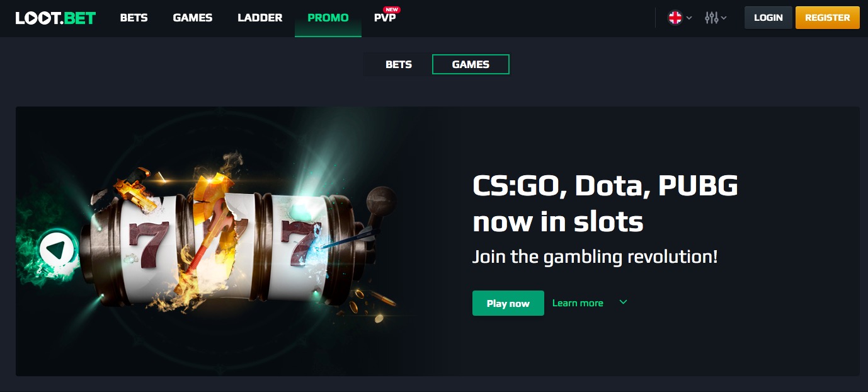
Task: Click the UK flag language icon
Action: [675, 18]
